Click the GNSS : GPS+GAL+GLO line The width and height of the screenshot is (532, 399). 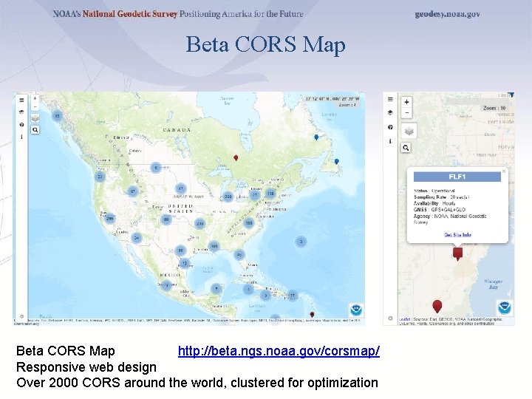(x=440, y=210)
